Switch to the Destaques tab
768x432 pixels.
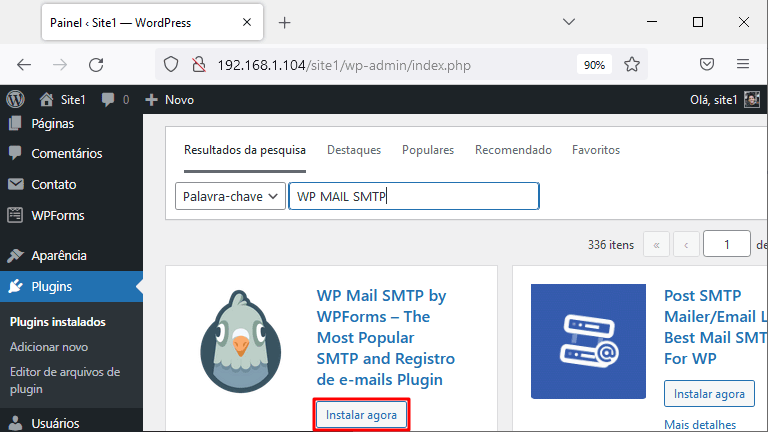(x=354, y=150)
